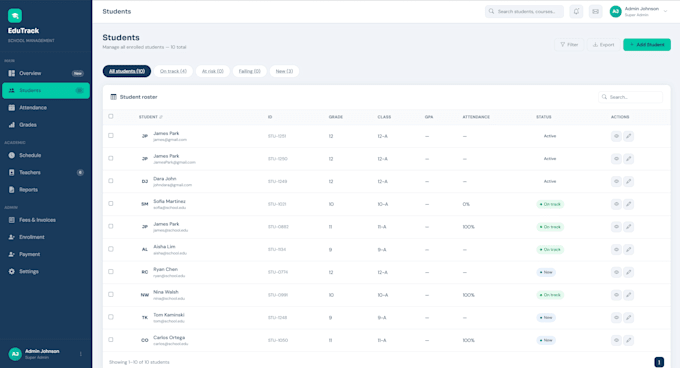The image size is (680, 368).
Task: Edit Nina Walsh with pencil icon
Action: pos(628,295)
